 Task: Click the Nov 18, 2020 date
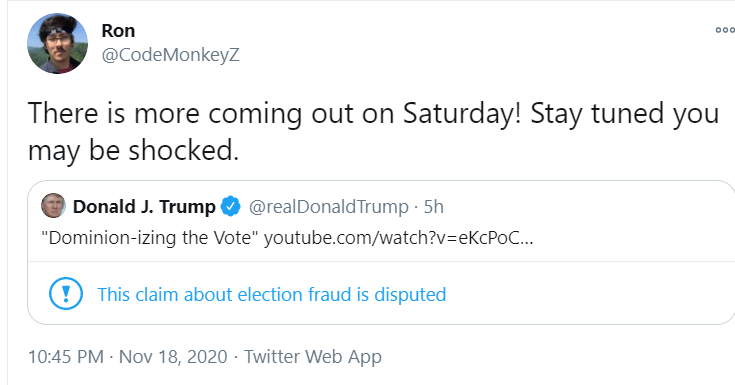coord(173,357)
